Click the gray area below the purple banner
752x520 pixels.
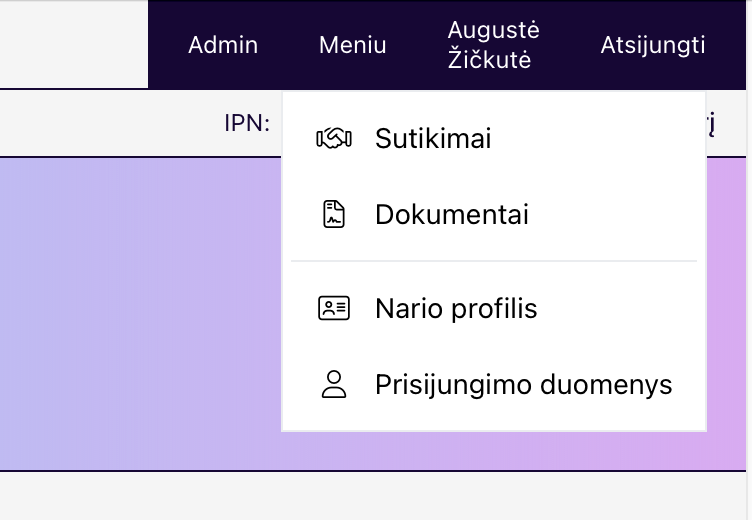pyautogui.click(x=375, y=495)
